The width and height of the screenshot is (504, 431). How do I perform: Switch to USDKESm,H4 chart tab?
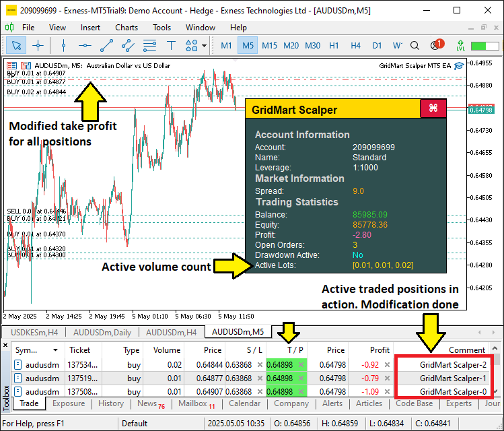pos(34,332)
